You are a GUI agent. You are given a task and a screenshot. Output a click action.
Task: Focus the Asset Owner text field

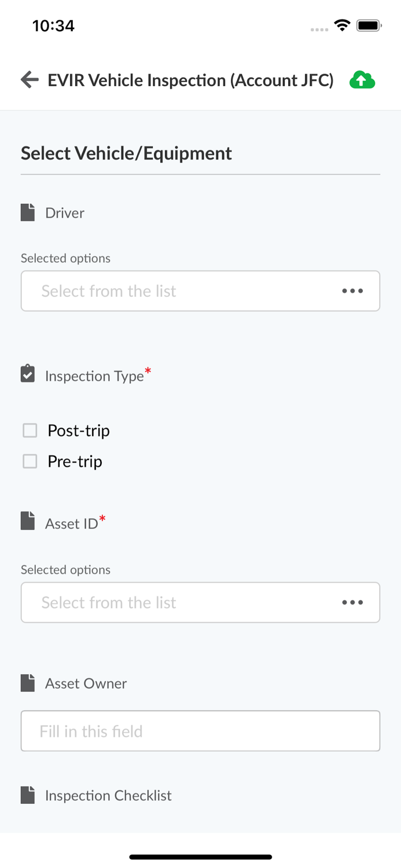(x=200, y=731)
